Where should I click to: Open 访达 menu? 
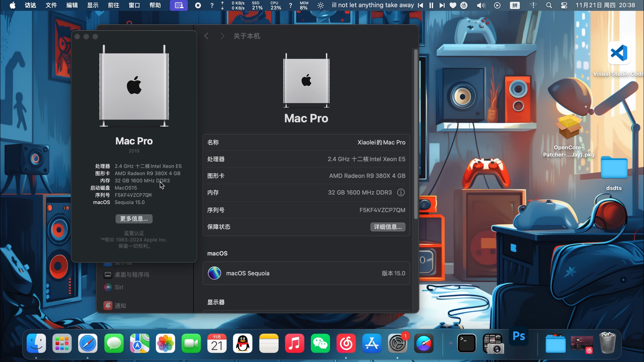click(30, 5)
